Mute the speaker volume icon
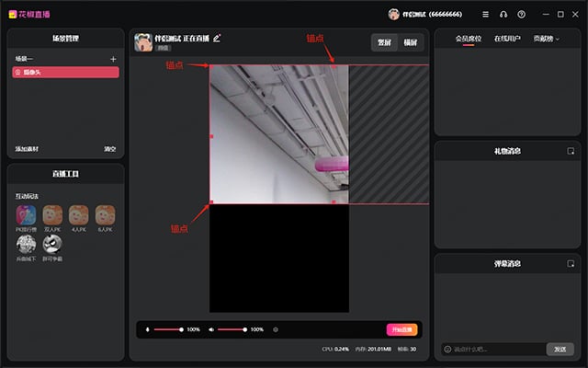The height and width of the screenshot is (368, 588). [x=211, y=329]
